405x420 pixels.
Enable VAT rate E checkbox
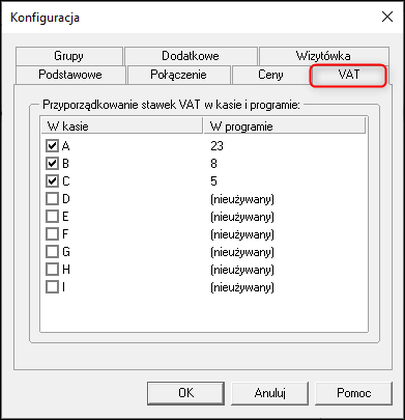coord(52,216)
